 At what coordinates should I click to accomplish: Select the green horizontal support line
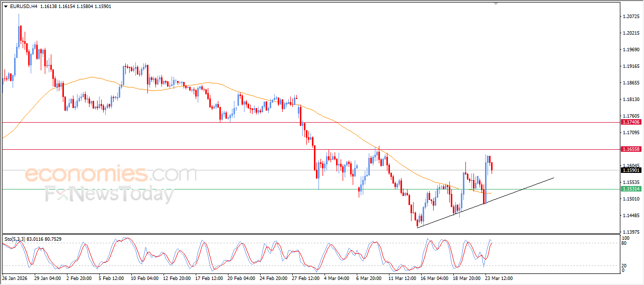point(310,189)
